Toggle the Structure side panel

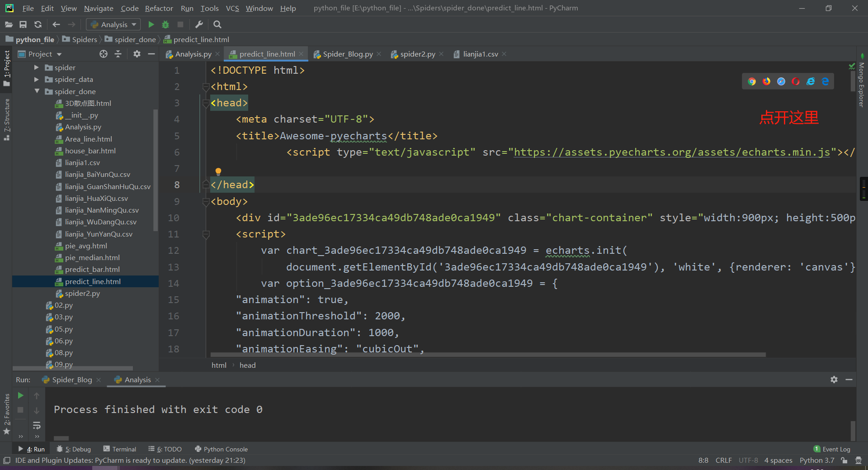point(6,119)
